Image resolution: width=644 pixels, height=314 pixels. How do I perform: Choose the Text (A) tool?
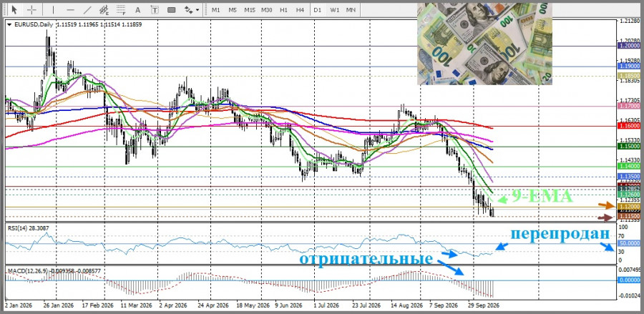coord(137,9)
